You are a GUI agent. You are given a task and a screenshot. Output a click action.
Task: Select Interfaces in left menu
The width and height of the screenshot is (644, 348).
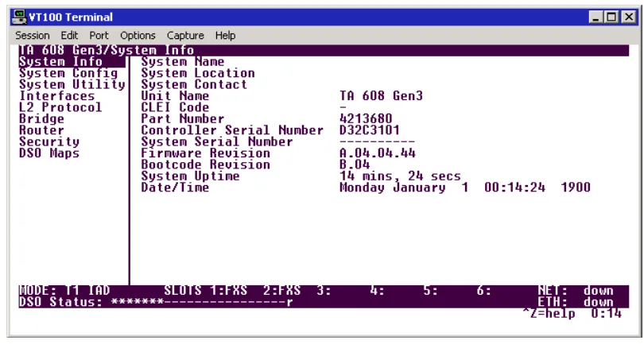(57, 96)
